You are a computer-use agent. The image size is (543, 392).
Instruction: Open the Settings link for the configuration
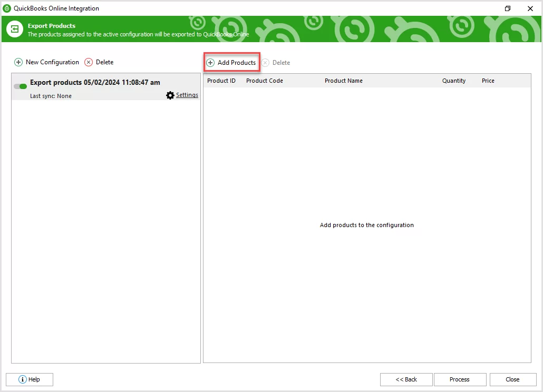coord(187,95)
